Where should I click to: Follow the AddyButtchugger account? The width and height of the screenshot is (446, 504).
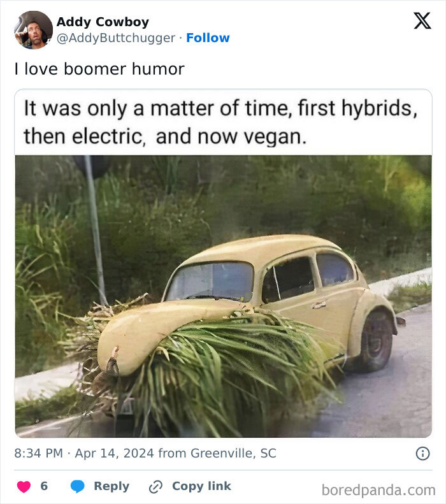pos(208,38)
